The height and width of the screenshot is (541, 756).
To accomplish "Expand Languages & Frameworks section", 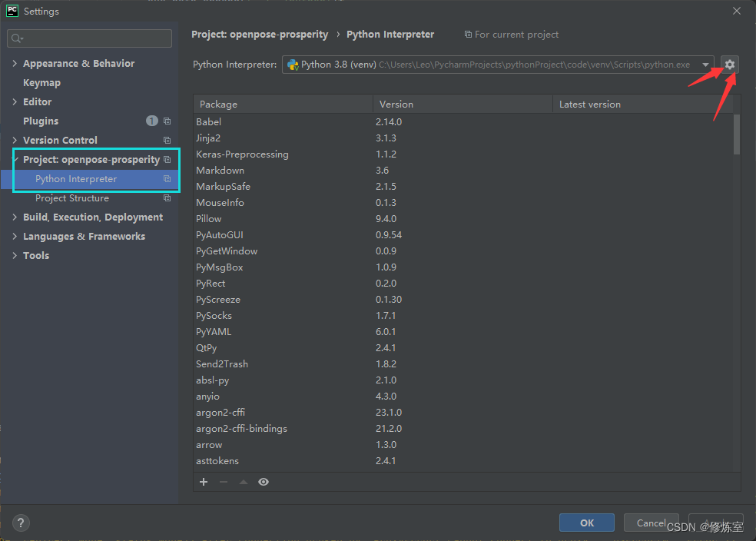I will [15, 236].
